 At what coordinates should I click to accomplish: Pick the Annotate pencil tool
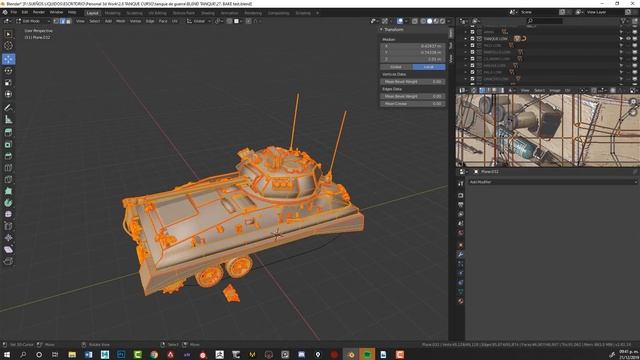(8, 108)
